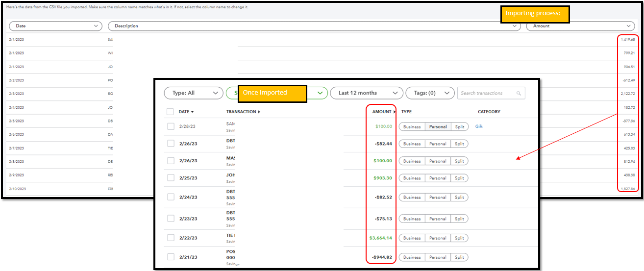
Task: Check the checkbox for 2/26/23 $100.00 row
Action: click(171, 161)
